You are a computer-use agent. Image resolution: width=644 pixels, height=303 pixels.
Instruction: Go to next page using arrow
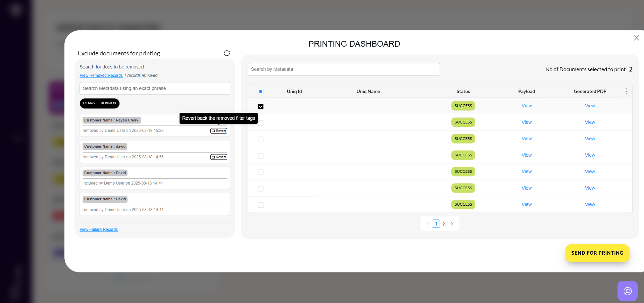coord(452,224)
